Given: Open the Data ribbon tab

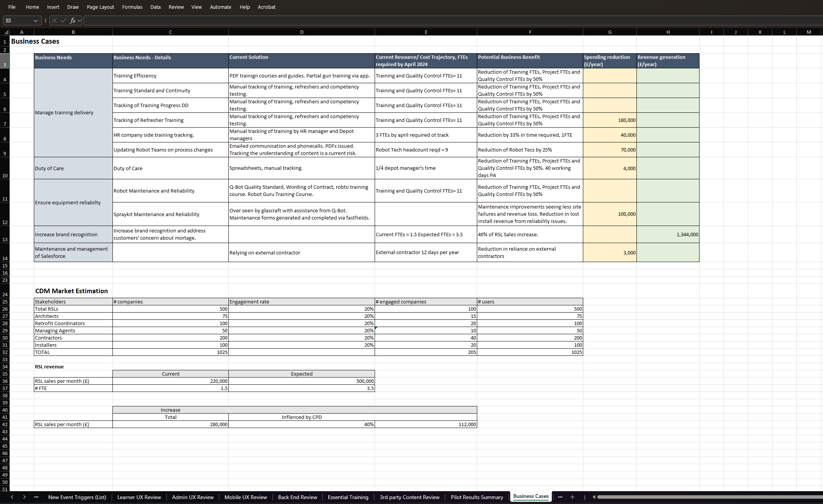Looking at the screenshot, I should click(x=155, y=7).
